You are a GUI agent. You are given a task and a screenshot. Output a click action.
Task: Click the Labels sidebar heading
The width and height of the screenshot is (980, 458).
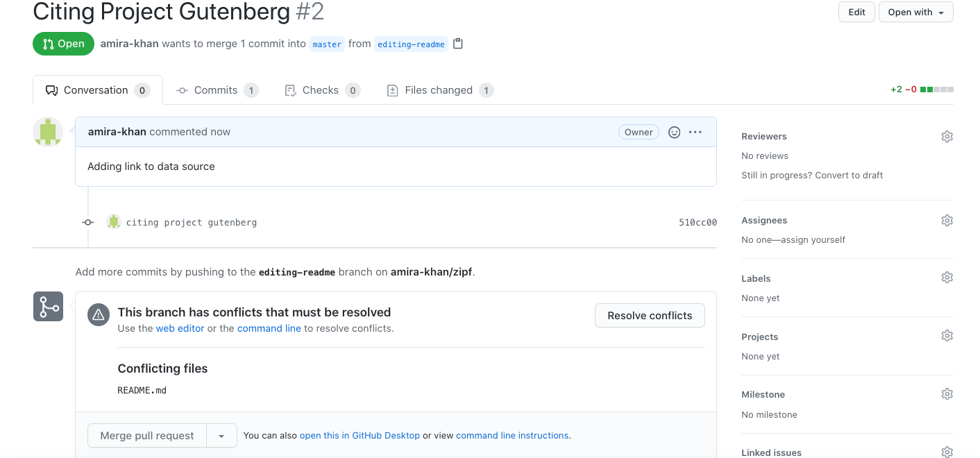click(756, 279)
